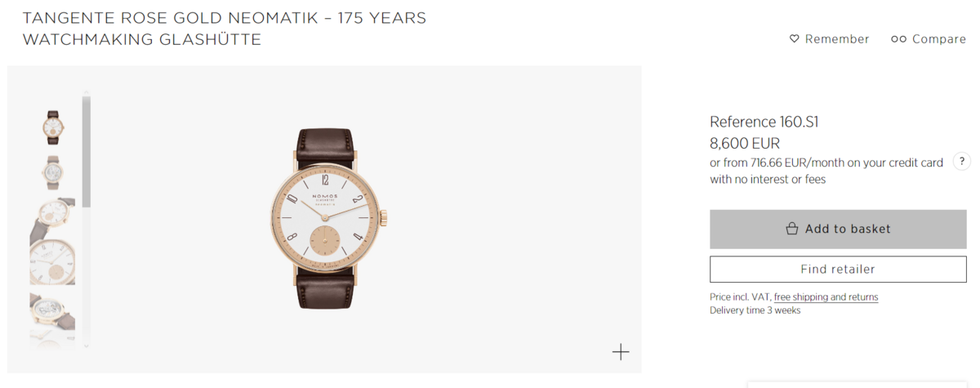Open the question mark financing help icon

click(x=962, y=162)
